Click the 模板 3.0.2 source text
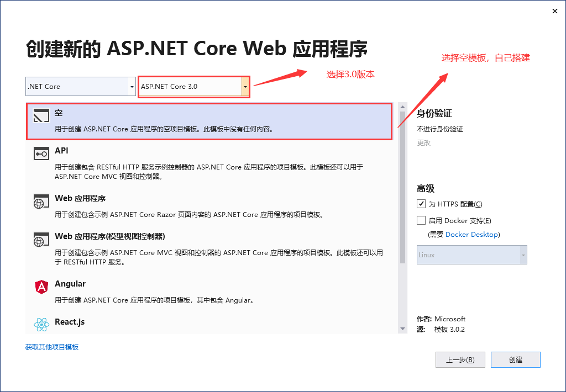Viewport: 566px width, 392px height. (x=449, y=329)
